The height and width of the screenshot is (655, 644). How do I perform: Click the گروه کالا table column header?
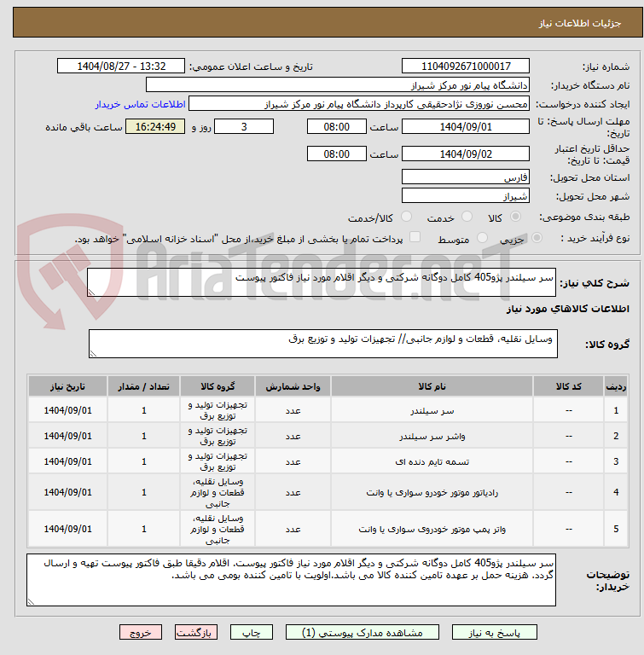[x=218, y=386]
